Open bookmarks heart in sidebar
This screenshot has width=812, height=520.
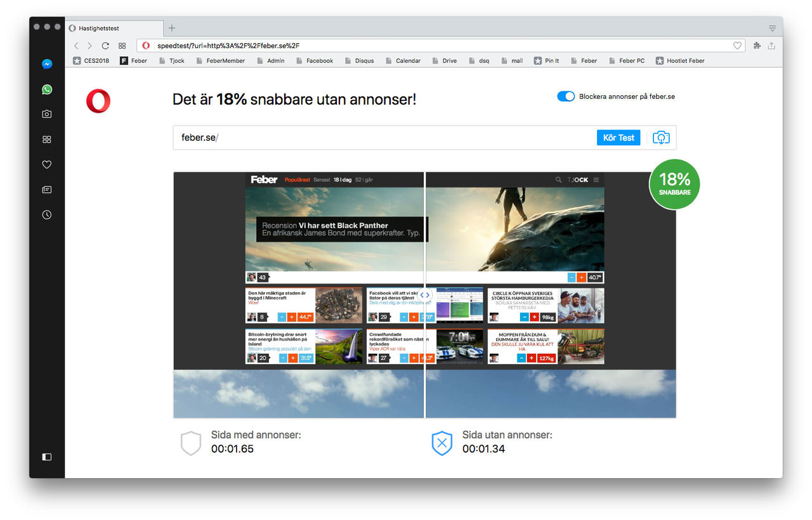[x=47, y=165]
